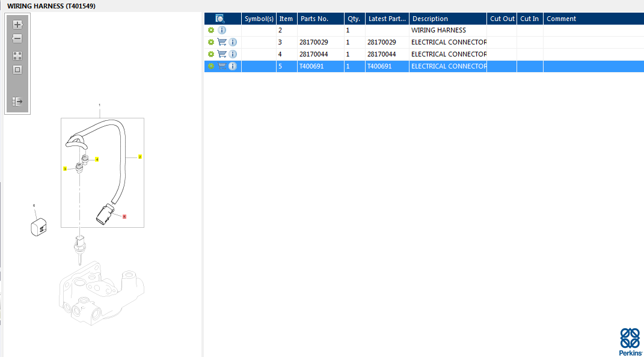This screenshot has height=357, width=644.
Task: Click latest part 28170029 cell
Action: pyautogui.click(x=387, y=42)
